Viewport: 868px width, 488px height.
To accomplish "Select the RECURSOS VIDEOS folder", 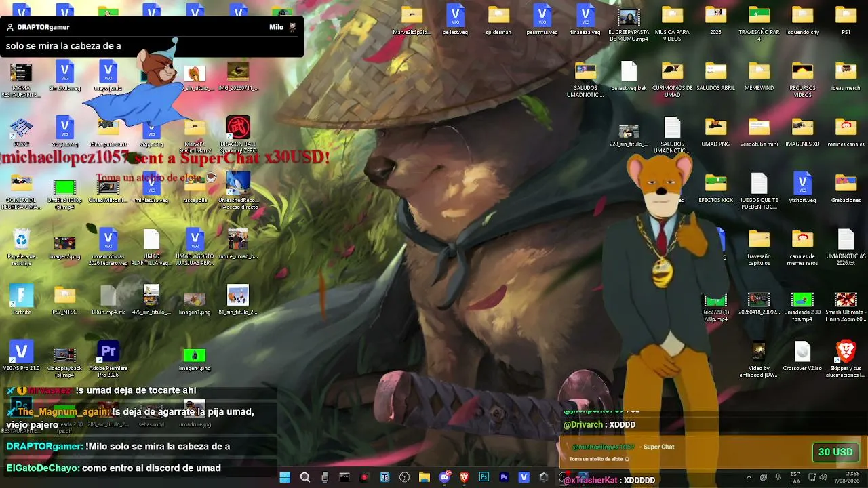I will (802, 80).
